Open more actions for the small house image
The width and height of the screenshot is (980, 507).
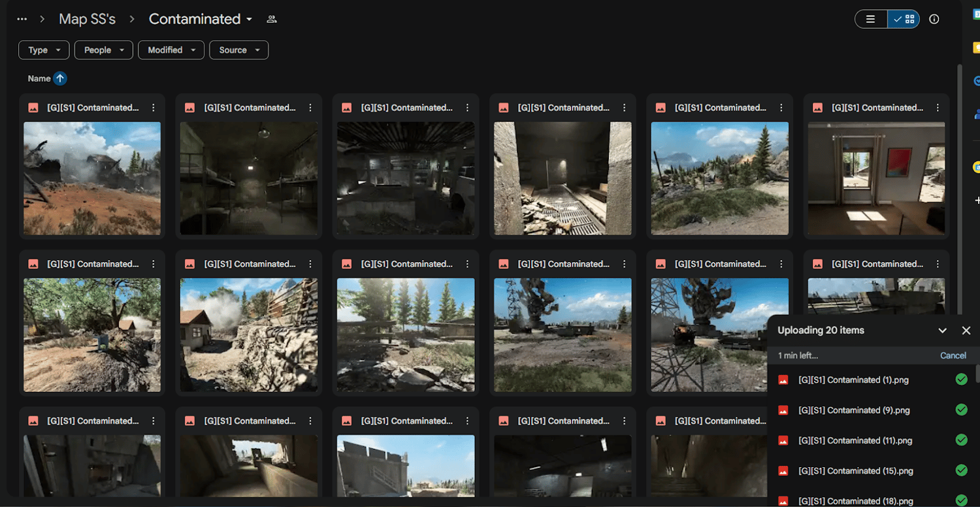[x=310, y=264]
